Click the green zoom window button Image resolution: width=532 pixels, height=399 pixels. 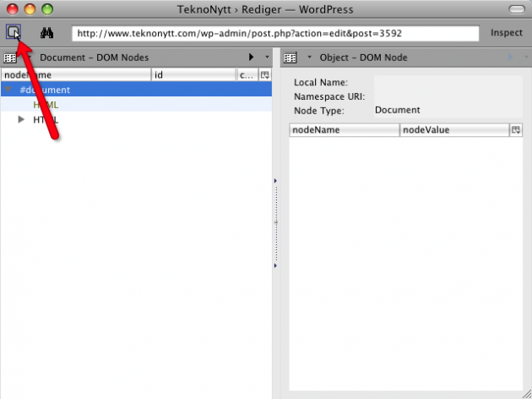pyautogui.click(x=46, y=9)
